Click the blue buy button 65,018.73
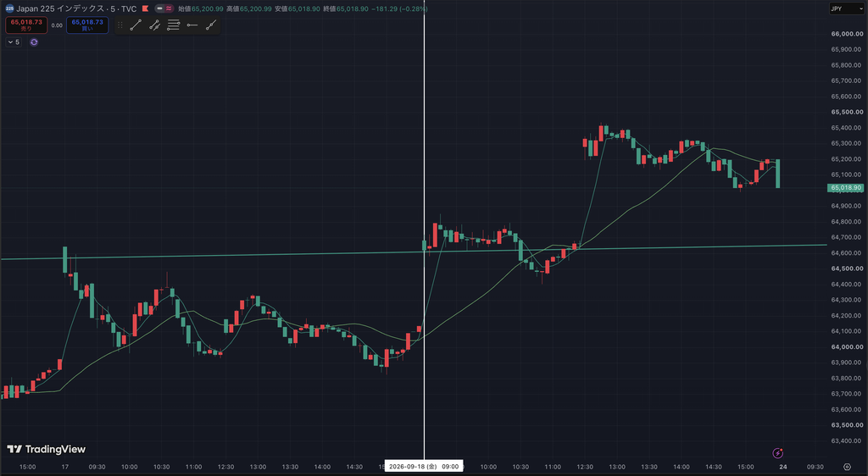This screenshot has width=868, height=476. [87, 25]
